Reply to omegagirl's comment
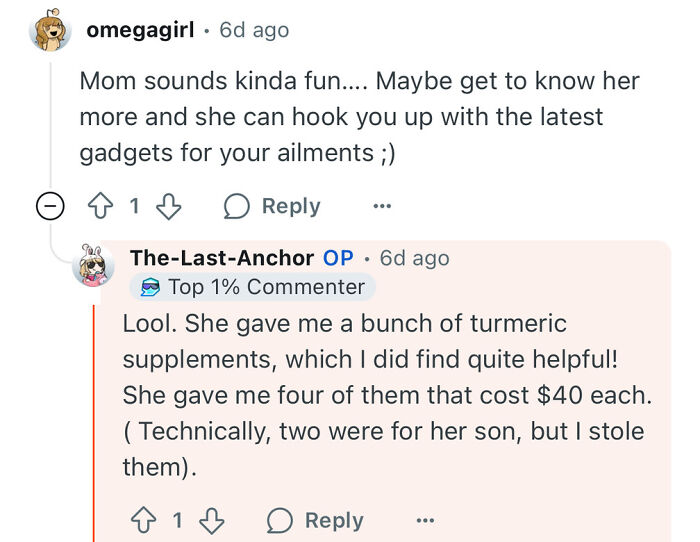Viewport: 700px width, 542px height. (x=290, y=207)
